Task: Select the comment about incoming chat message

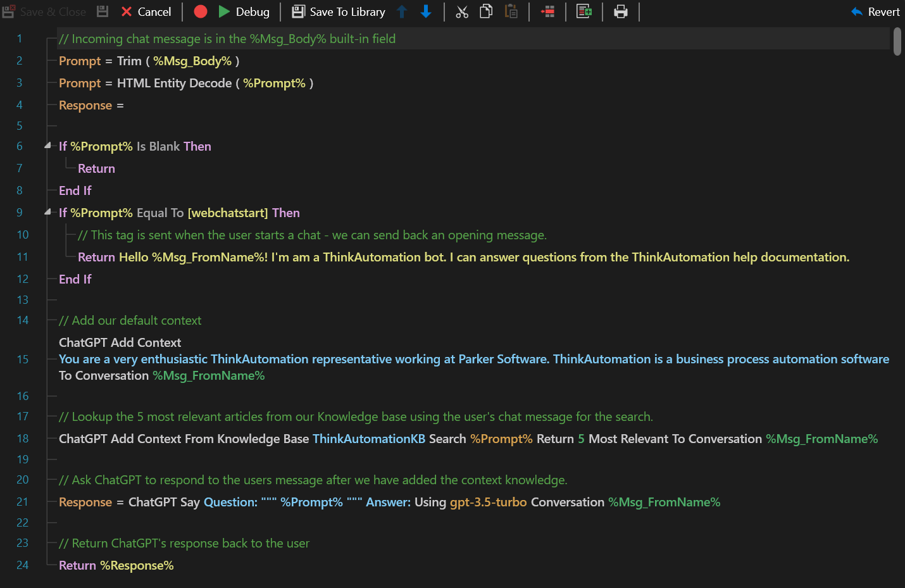Action: tap(227, 39)
